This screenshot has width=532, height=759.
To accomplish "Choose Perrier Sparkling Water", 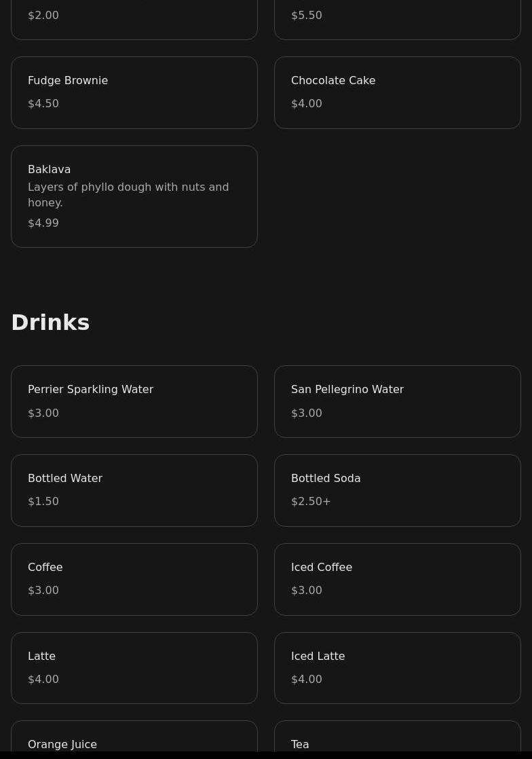I will [x=134, y=401].
